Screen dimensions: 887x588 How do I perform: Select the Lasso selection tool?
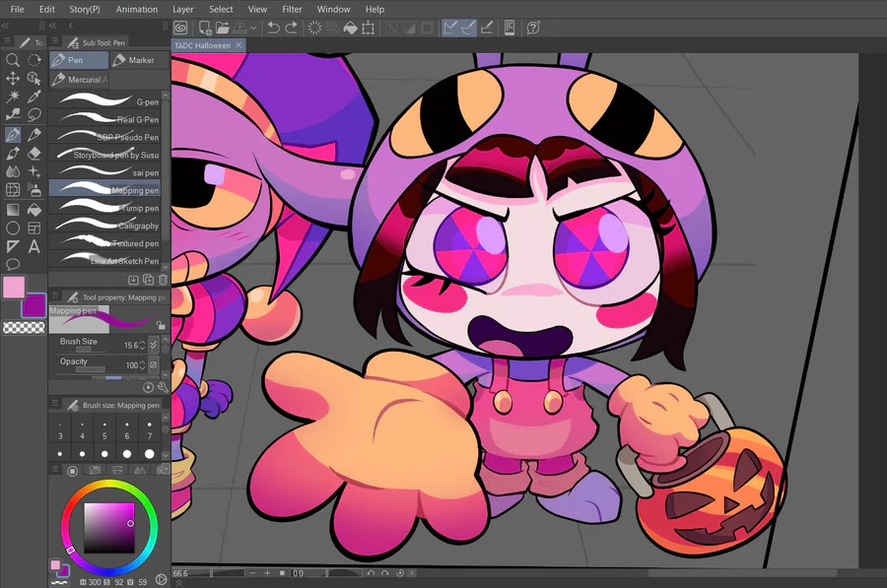click(x=34, y=115)
